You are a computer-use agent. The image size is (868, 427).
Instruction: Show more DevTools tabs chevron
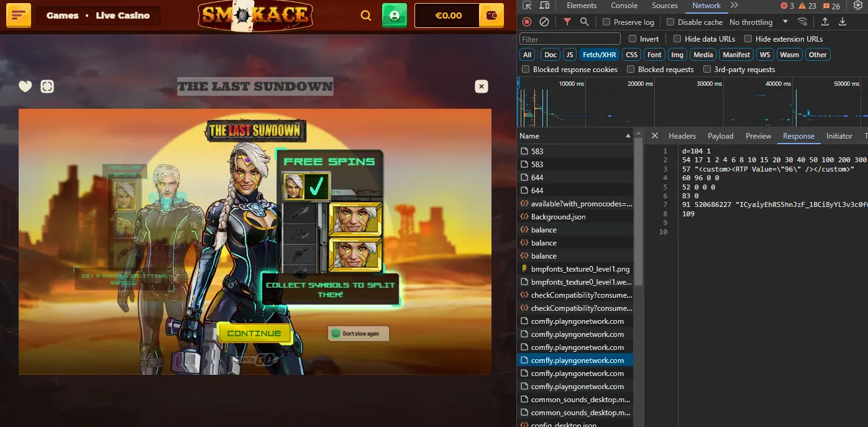(734, 6)
